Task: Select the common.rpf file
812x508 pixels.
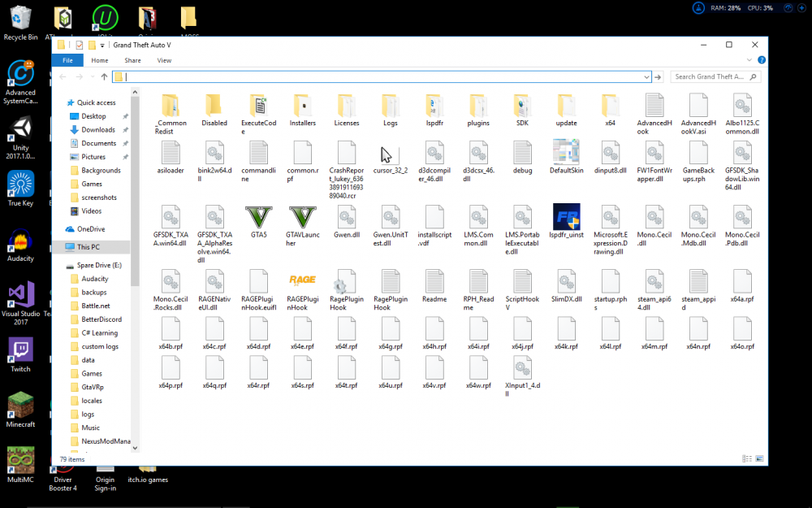Action: tap(302, 153)
